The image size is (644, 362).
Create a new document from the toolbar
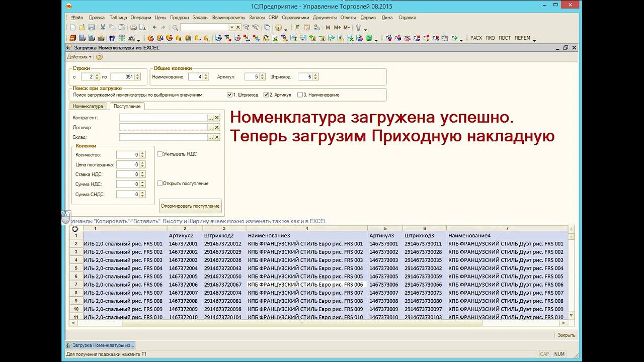coord(73,28)
